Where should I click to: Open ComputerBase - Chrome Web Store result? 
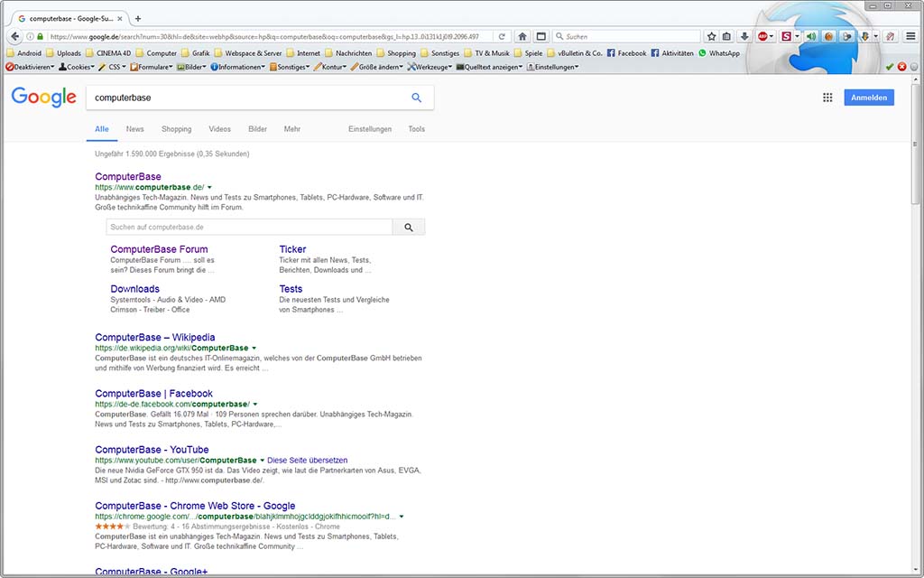pyautogui.click(x=195, y=506)
